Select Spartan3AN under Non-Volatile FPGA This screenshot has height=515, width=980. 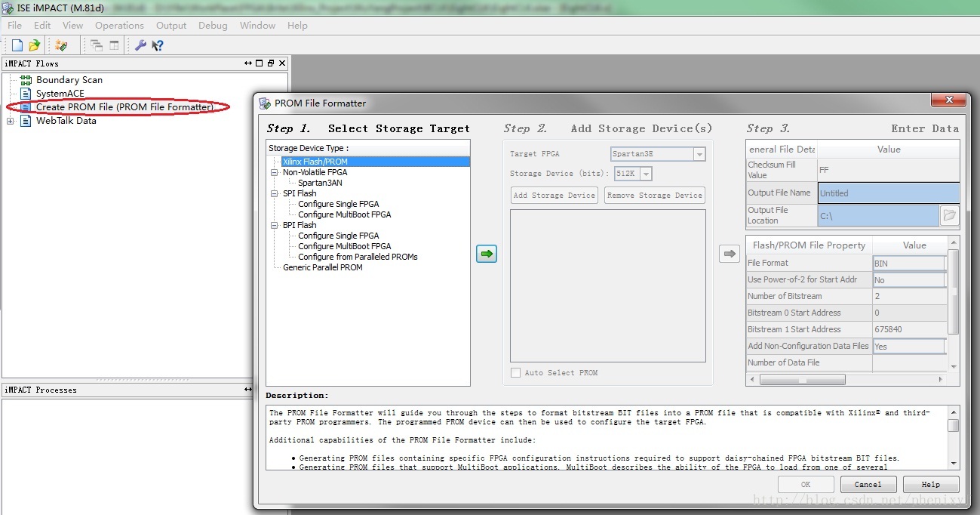[320, 183]
